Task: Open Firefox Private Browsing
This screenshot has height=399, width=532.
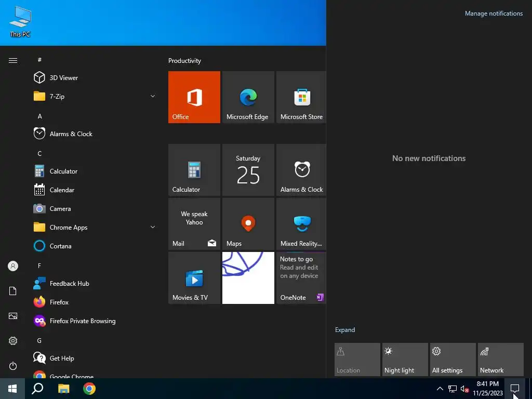Action: pos(95,320)
